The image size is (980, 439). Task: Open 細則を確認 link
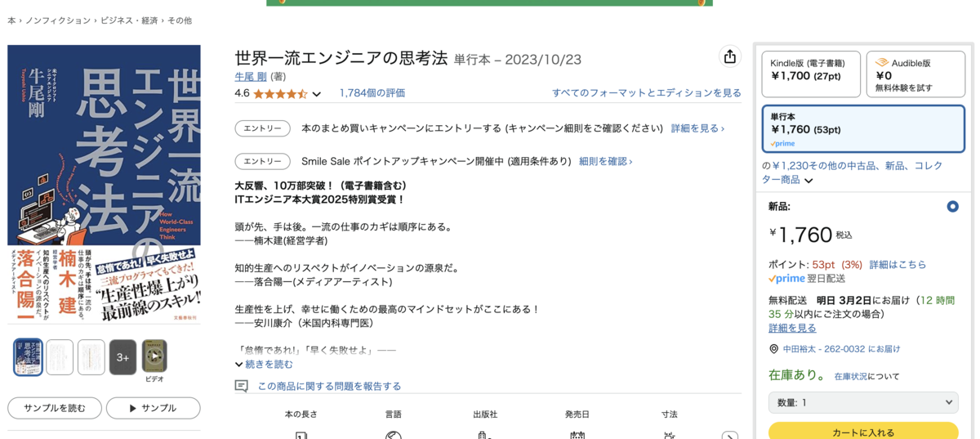click(x=605, y=161)
